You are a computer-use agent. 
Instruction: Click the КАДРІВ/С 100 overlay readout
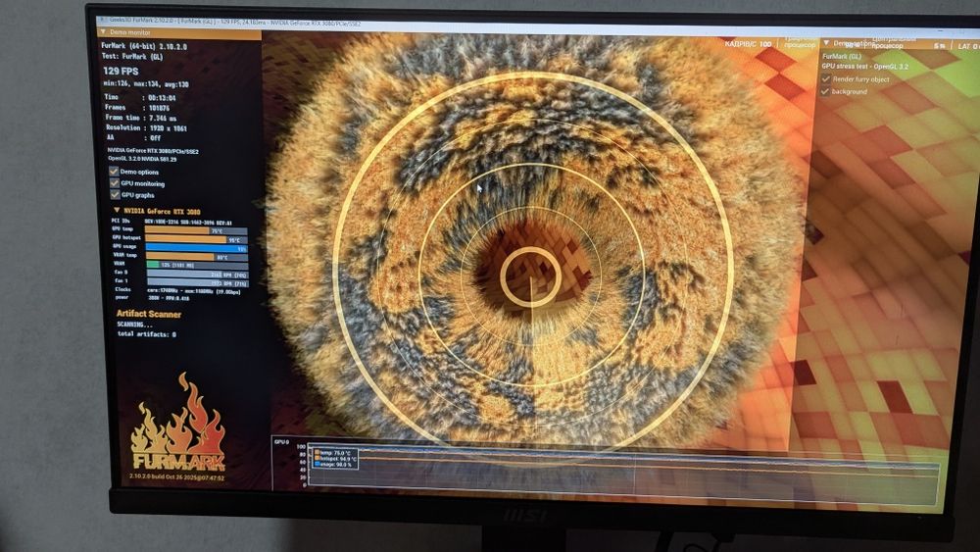tap(748, 44)
